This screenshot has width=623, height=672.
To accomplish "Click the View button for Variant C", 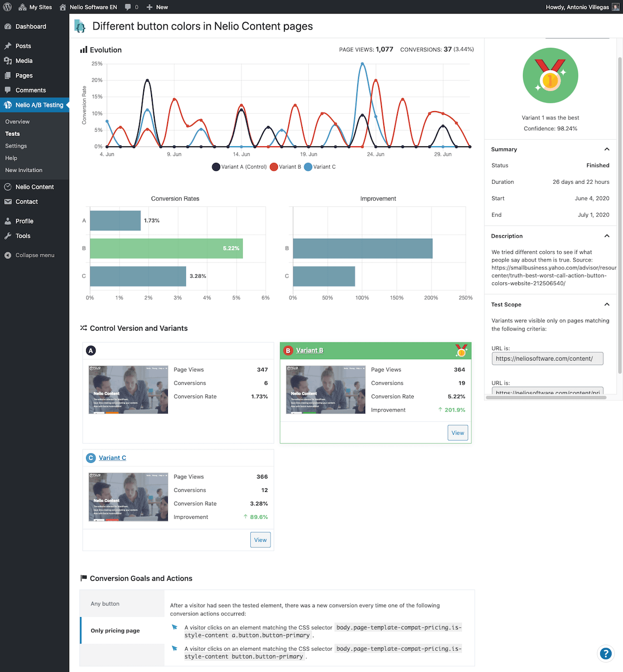I will pos(261,540).
